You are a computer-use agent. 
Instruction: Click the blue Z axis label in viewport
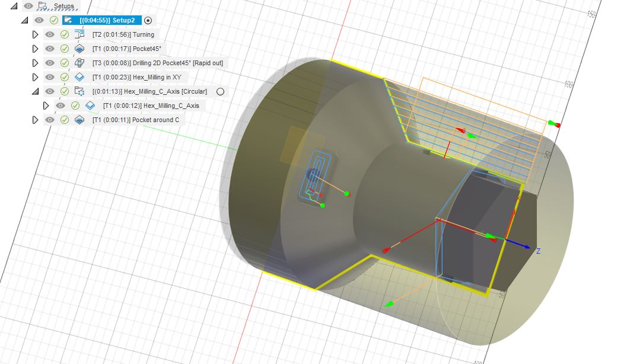click(x=539, y=251)
